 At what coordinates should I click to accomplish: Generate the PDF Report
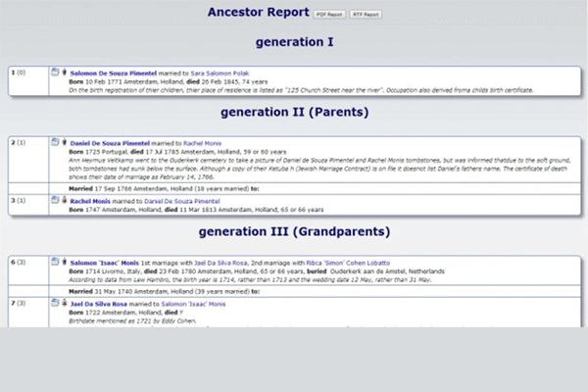pyautogui.click(x=328, y=15)
